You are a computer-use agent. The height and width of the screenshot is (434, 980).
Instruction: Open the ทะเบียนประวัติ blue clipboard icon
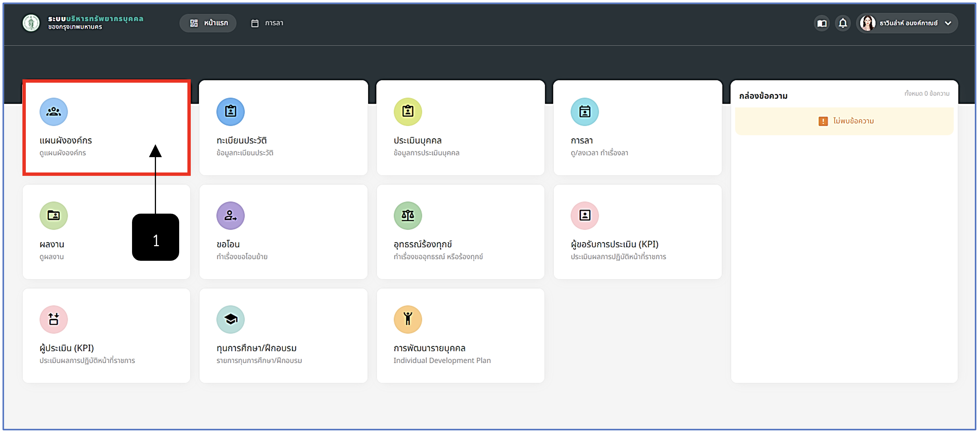pos(230,111)
